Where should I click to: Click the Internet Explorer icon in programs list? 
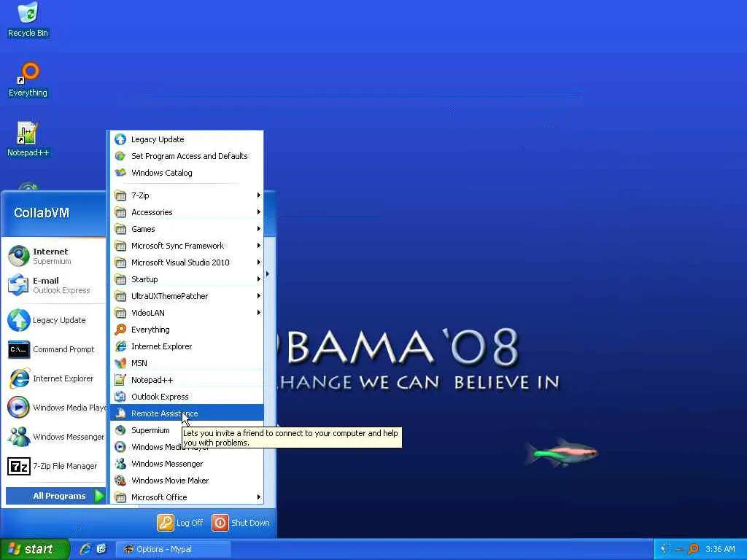[x=120, y=346]
